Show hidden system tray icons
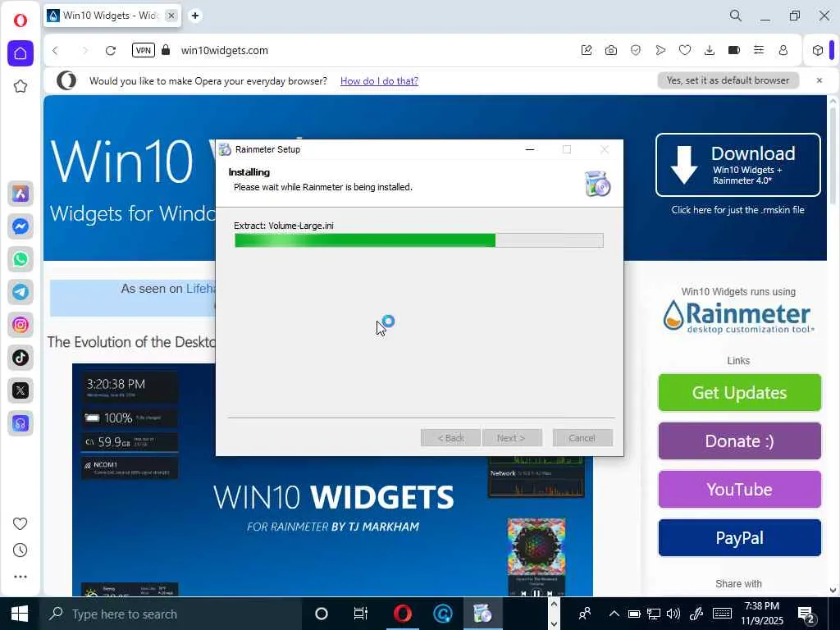 (x=614, y=614)
